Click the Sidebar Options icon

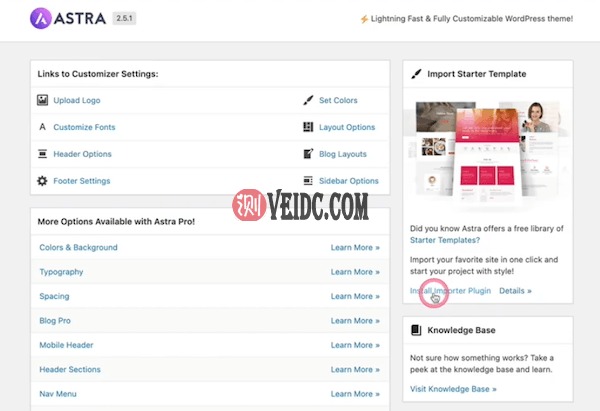pyautogui.click(x=308, y=181)
